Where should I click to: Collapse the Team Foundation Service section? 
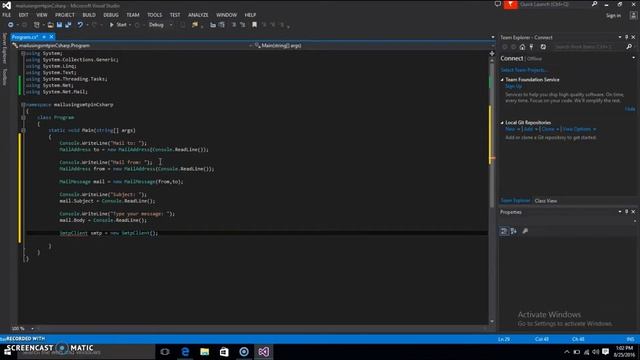502,80
